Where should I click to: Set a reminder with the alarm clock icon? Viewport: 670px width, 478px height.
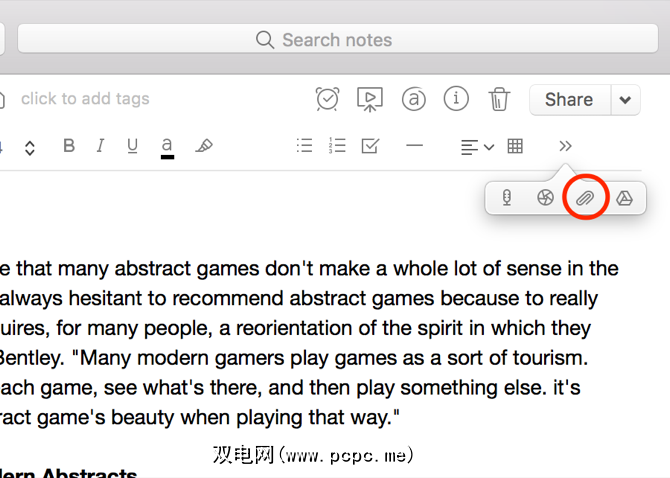click(327, 99)
